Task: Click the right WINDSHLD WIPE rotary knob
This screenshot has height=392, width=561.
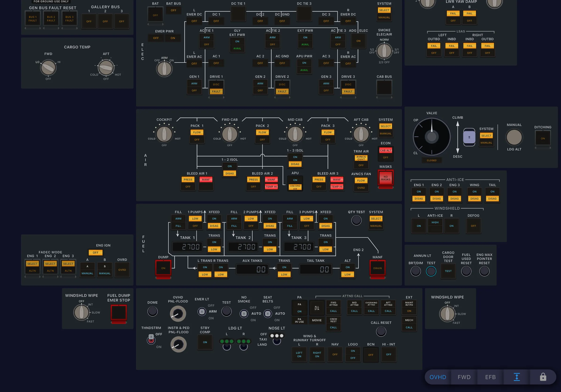Action: tap(447, 314)
